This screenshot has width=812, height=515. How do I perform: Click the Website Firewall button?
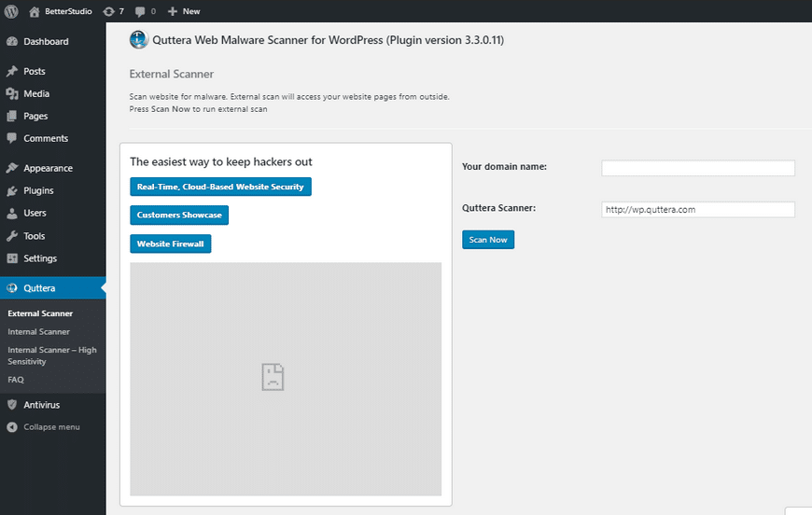[x=171, y=244]
